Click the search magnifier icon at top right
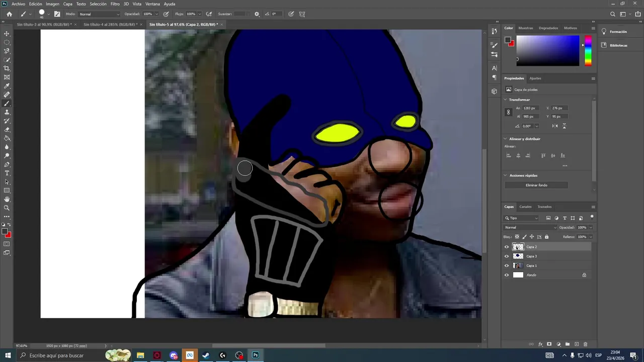644x362 pixels. point(612,14)
